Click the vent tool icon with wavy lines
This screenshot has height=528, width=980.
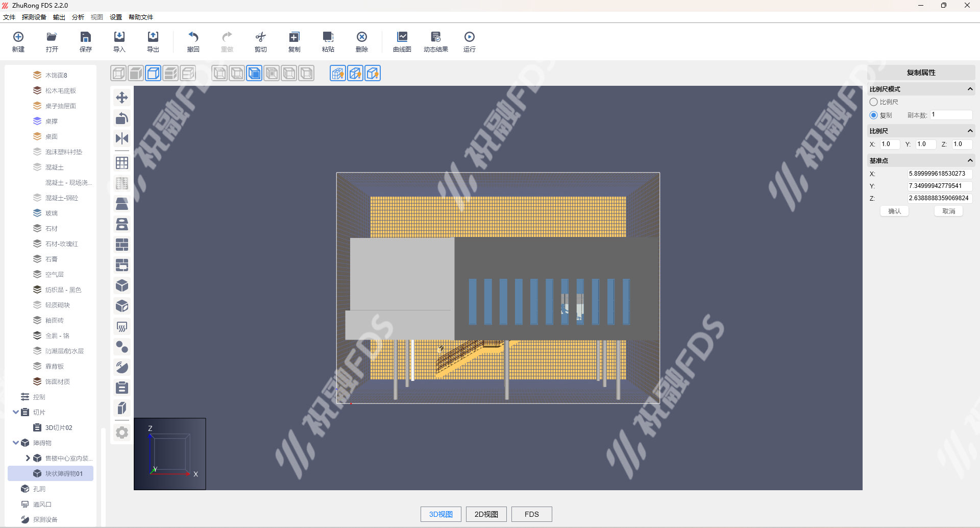coord(122,326)
